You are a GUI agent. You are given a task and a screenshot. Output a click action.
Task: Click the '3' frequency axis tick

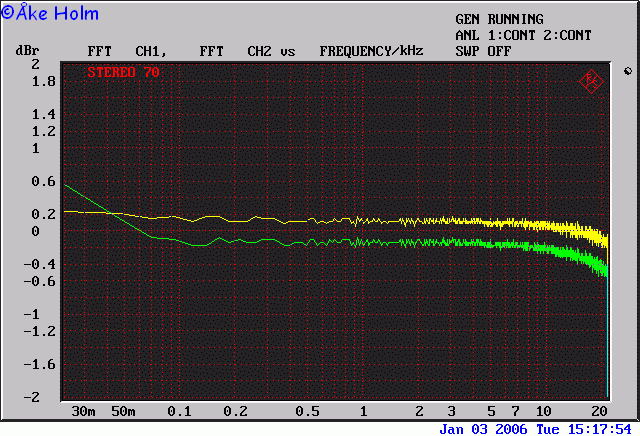(x=451, y=411)
